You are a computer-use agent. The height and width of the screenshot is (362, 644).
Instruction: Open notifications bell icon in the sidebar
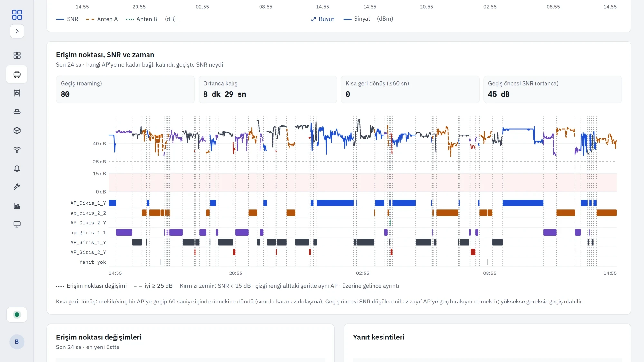(x=17, y=168)
